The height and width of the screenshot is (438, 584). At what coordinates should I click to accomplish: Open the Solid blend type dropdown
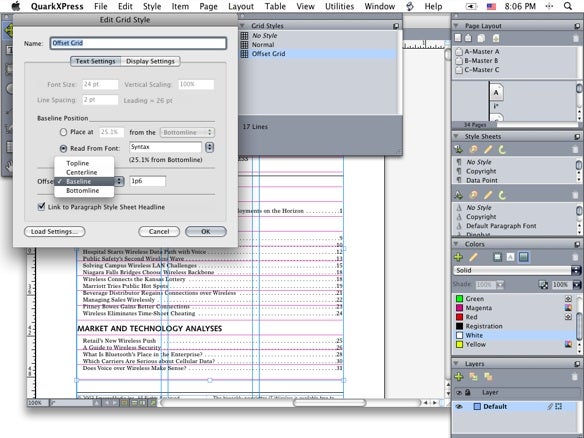(x=517, y=270)
